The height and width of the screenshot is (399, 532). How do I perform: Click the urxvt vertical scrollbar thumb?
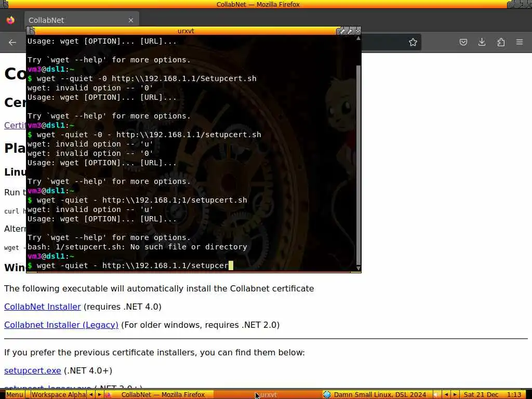[x=358, y=166]
